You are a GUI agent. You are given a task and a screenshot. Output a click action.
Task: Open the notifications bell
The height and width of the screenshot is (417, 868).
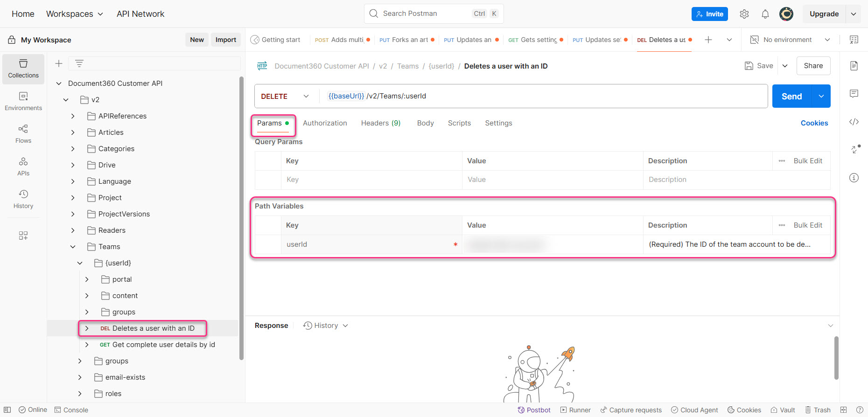[765, 14]
